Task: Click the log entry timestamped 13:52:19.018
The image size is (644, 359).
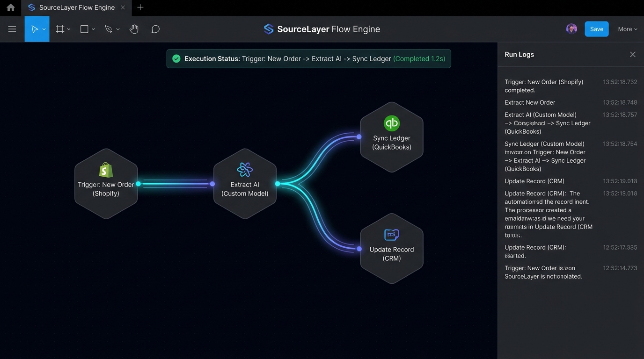Action: [571, 181]
